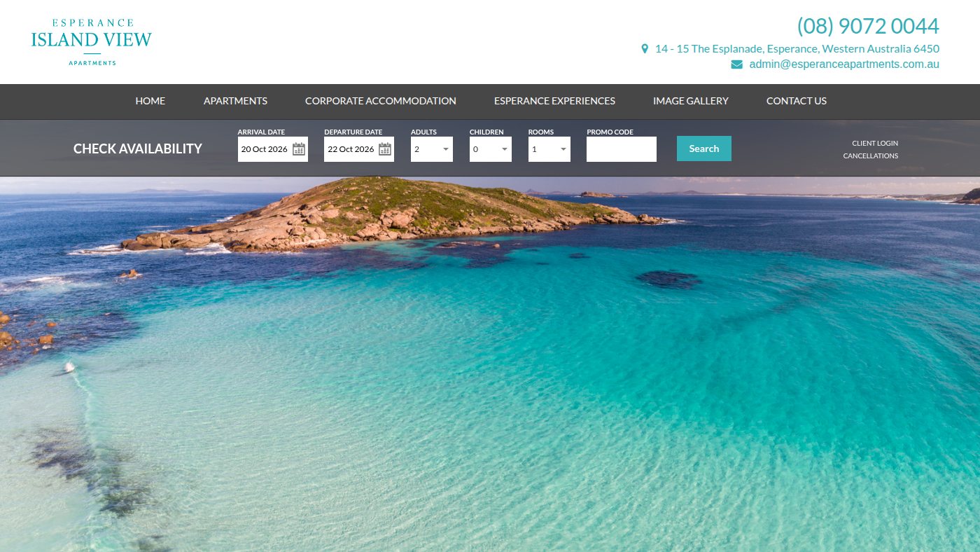
Task: Click the Esperance Island View logo
Action: 92,42
